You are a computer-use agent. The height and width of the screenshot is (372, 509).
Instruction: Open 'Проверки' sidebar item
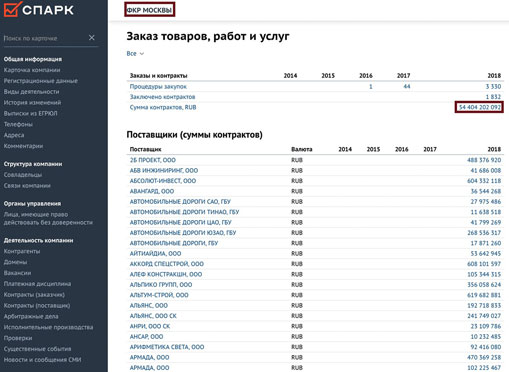pyautogui.click(x=18, y=338)
